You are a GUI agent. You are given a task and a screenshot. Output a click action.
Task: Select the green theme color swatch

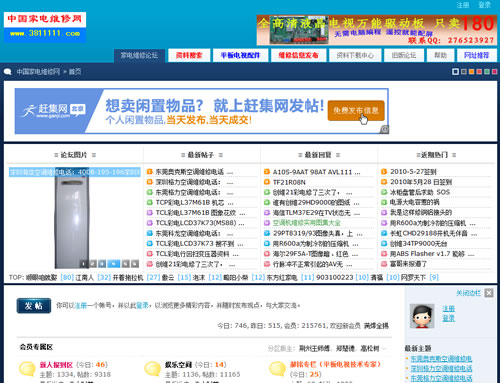tap(487, 72)
